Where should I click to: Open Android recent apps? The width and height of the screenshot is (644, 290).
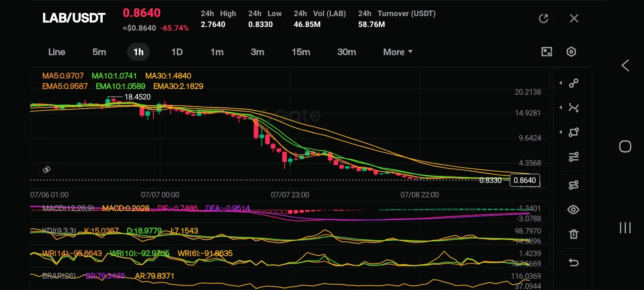[x=625, y=228]
